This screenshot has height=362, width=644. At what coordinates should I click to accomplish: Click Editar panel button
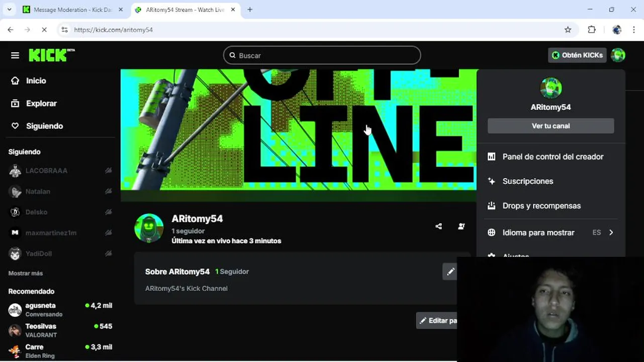pos(437,321)
